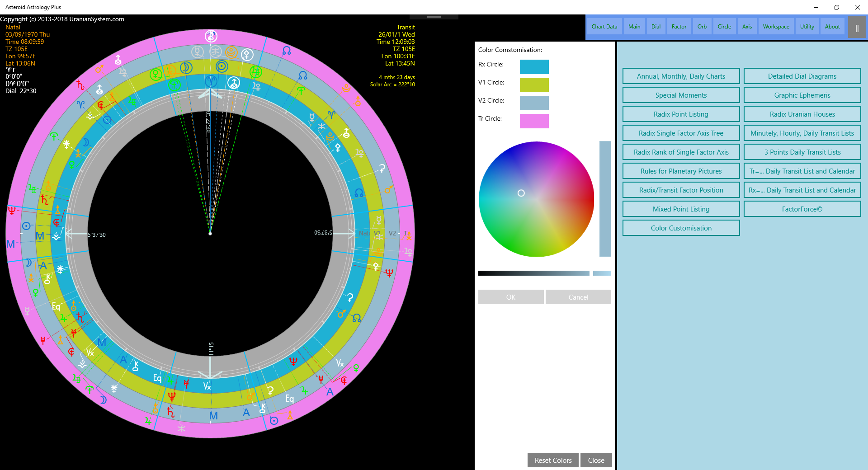Open Graphic Ephemeris
This screenshot has height=470, width=868.
click(x=802, y=95)
